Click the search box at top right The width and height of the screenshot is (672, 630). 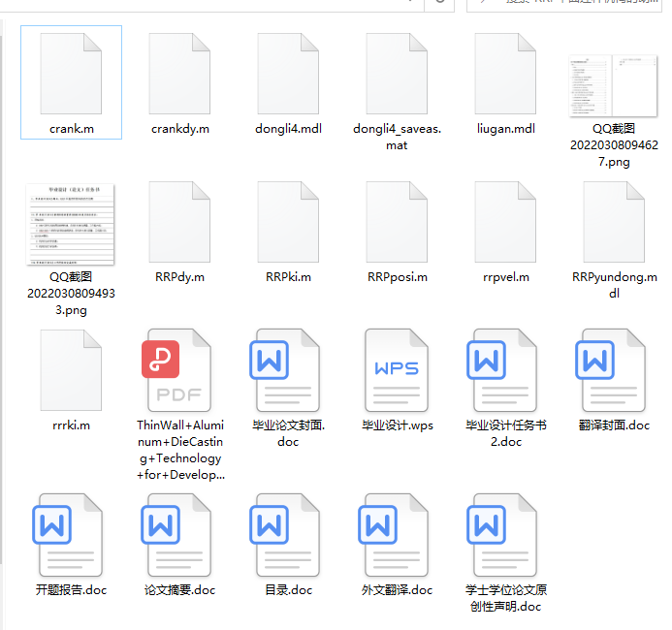pyautogui.click(x=564, y=4)
